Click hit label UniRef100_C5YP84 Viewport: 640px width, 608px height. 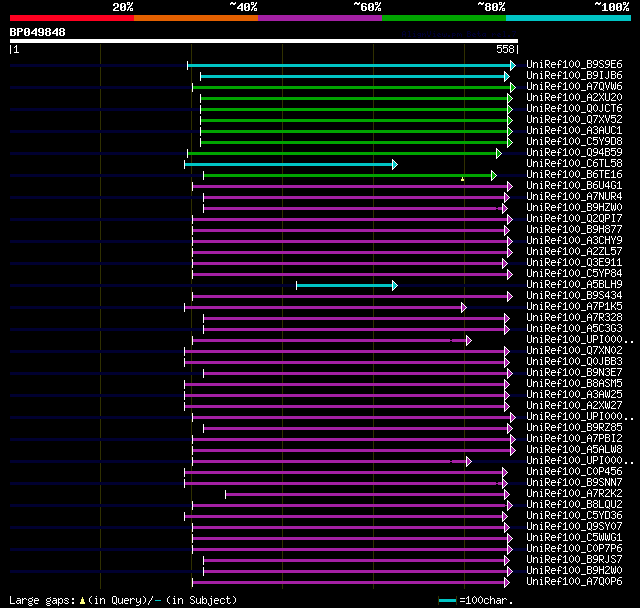pos(574,274)
